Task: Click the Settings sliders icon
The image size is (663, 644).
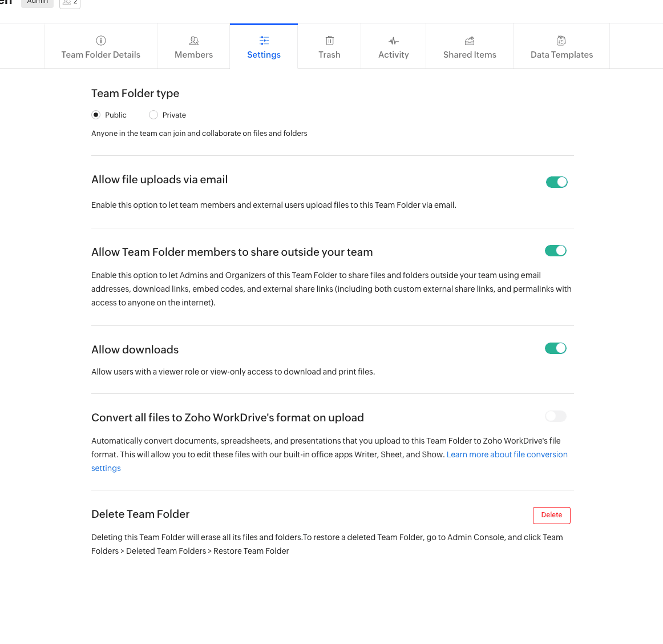Action: point(264,41)
